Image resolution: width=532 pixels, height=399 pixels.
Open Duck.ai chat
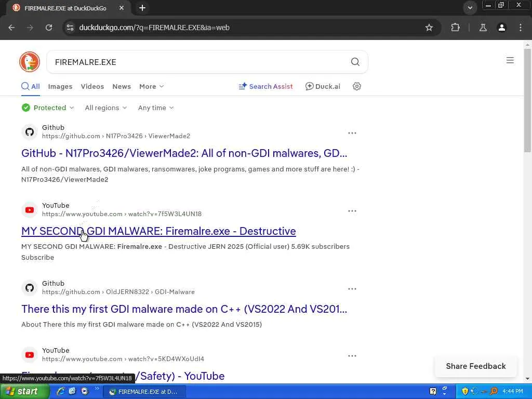(323, 87)
